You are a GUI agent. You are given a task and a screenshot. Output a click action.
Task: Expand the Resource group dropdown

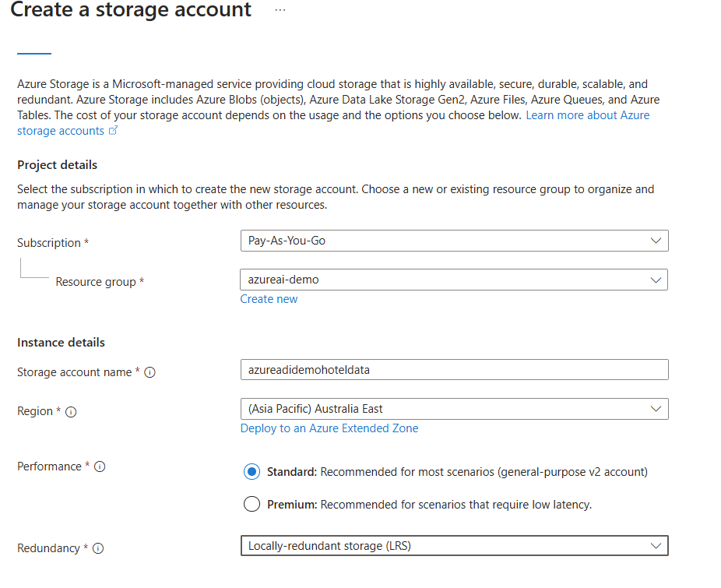pyautogui.click(x=454, y=280)
